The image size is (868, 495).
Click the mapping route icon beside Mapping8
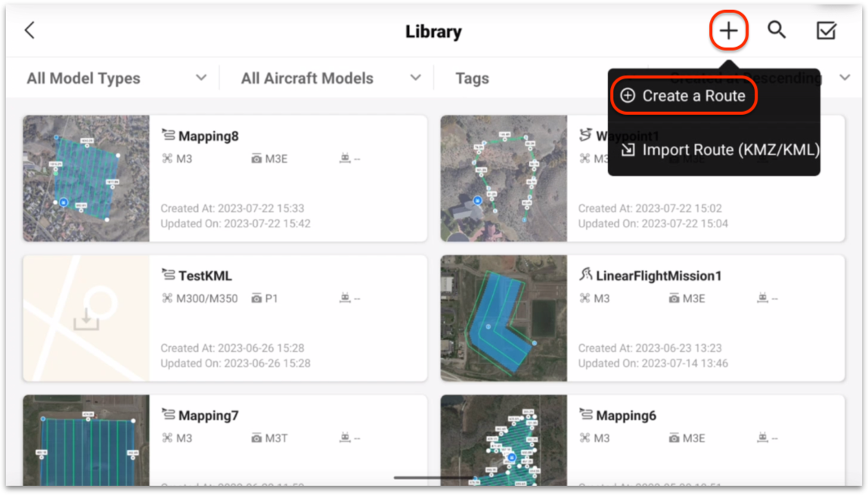coord(169,135)
